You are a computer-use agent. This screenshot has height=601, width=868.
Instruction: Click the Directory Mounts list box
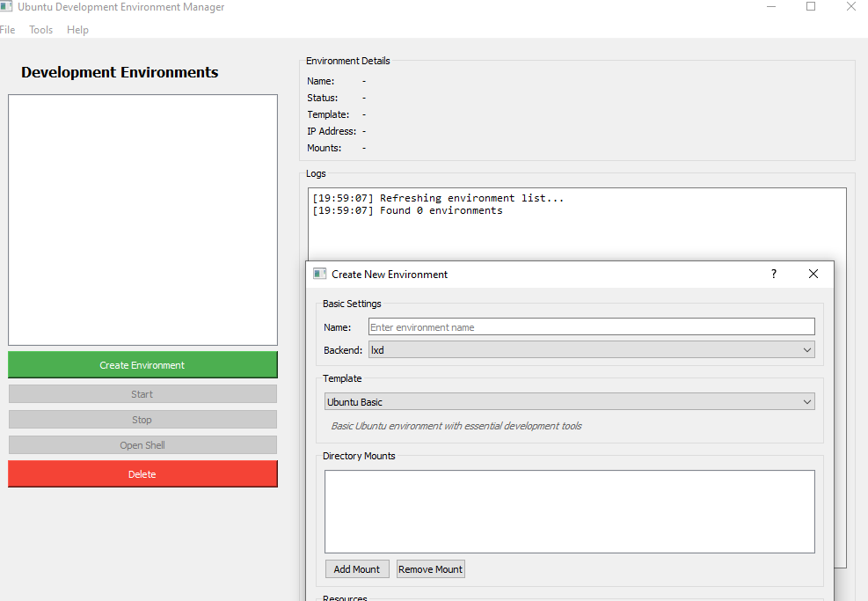coord(570,512)
